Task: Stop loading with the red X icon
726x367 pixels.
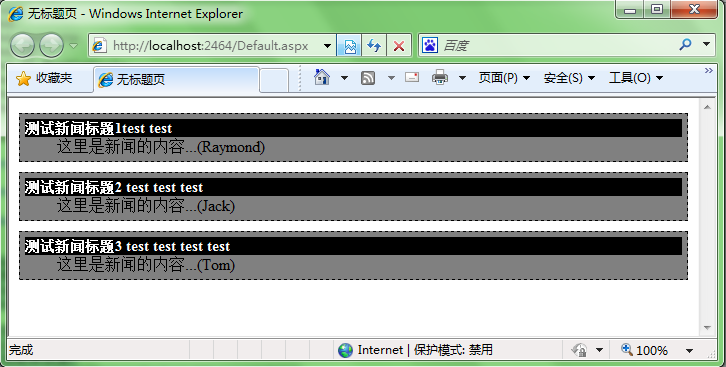Action: pyautogui.click(x=399, y=45)
